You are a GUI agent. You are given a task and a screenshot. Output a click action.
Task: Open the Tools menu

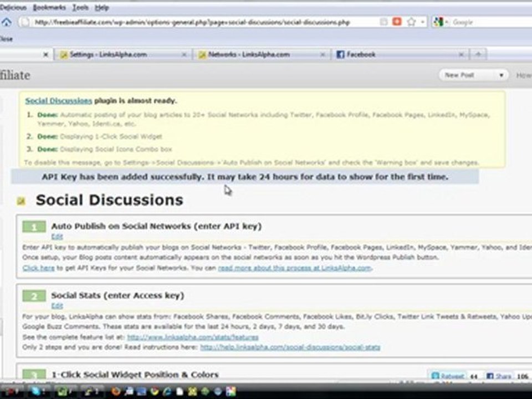80,7
